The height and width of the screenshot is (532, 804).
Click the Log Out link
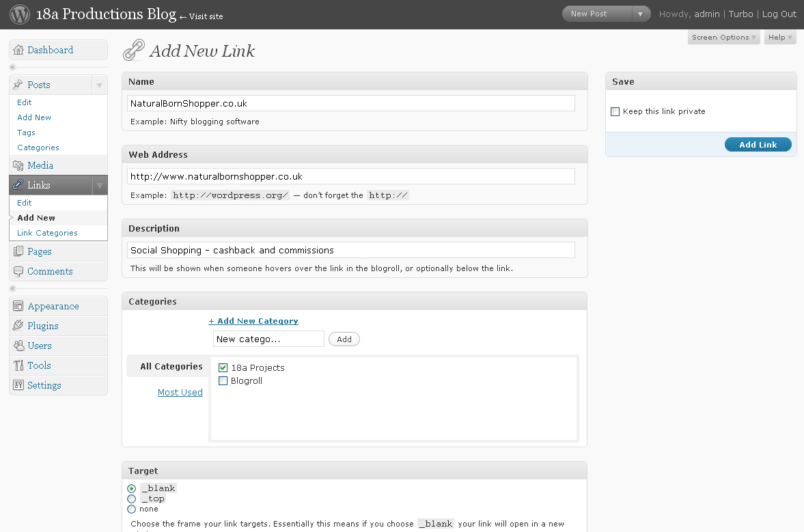click(x=779, y=14)
